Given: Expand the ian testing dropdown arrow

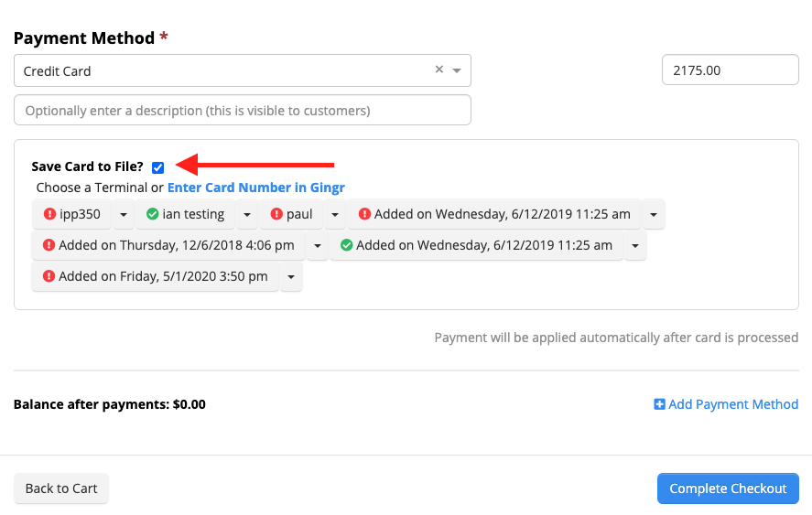Looking at the screenshot, I should coord(247,214).
